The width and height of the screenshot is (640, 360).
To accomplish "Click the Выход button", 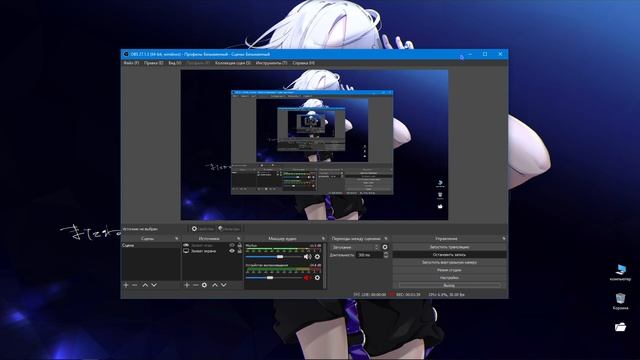I will tap(449, 285).
